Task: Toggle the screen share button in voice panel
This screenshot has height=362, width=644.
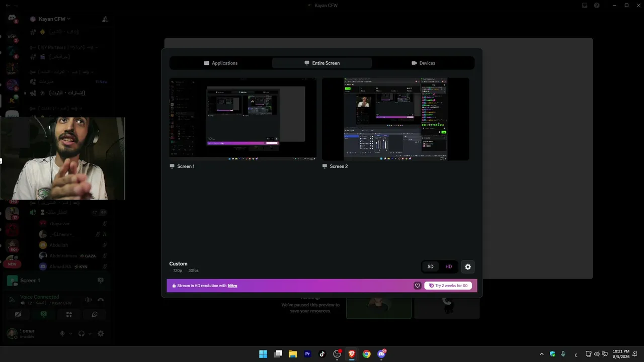Action: click(44, 314)
